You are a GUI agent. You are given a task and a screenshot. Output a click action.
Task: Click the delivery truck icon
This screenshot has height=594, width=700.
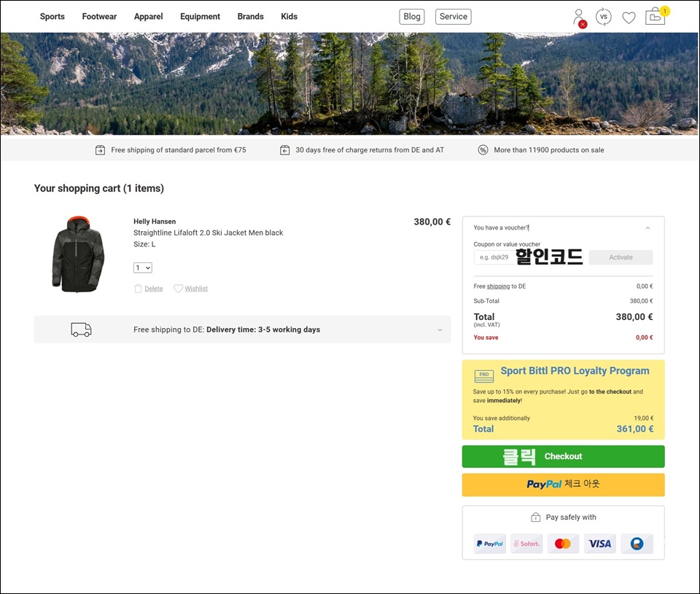81,329
